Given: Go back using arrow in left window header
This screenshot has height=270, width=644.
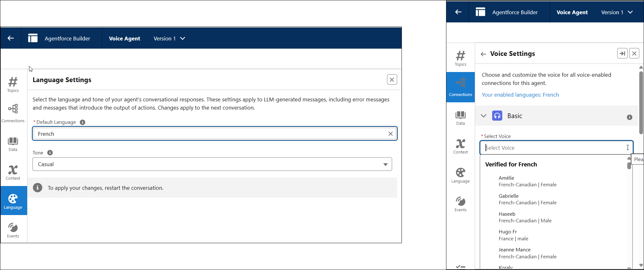Looking at the screenshot, I should [x=11, y=38].
